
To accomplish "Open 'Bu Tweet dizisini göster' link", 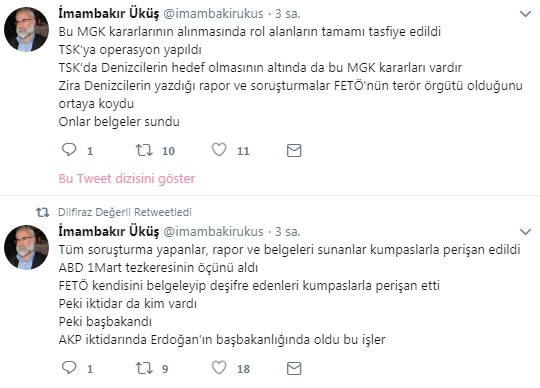I will tap(127, 179).
